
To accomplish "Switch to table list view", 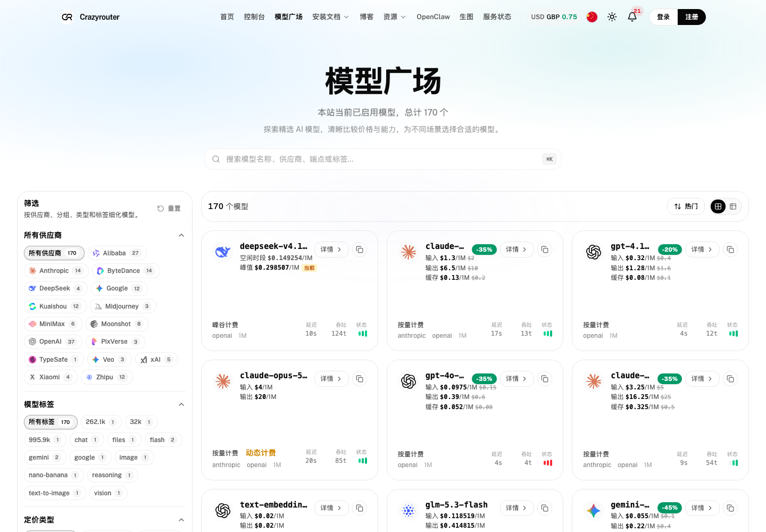I will point(733,206).
